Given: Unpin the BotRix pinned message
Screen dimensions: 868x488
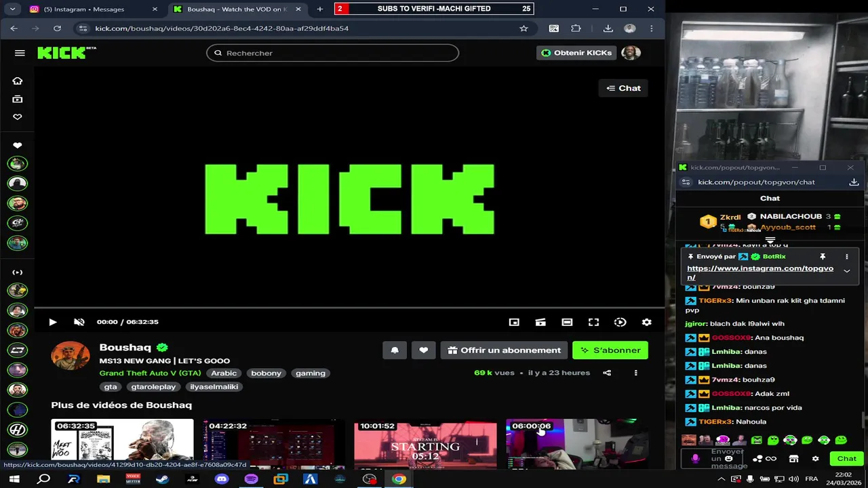Looking at the screenshot, I should click(823, 257).
